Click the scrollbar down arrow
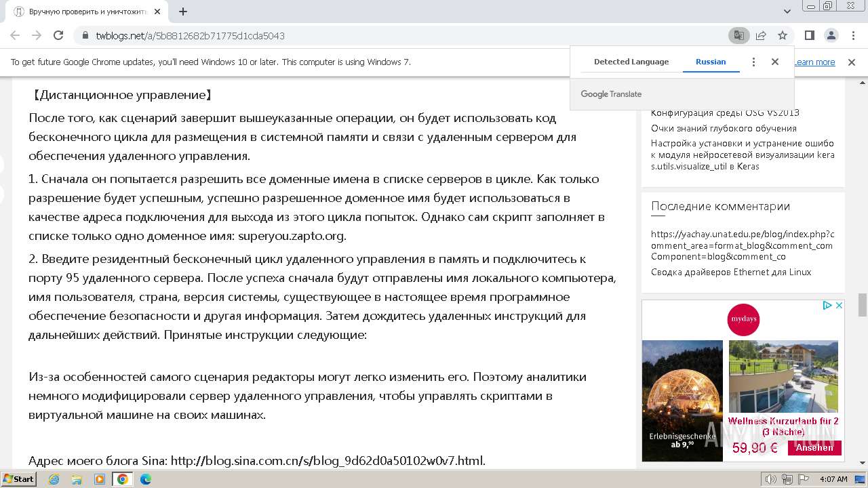The width and height of the screenshot is (868, 488). (863, 463)
